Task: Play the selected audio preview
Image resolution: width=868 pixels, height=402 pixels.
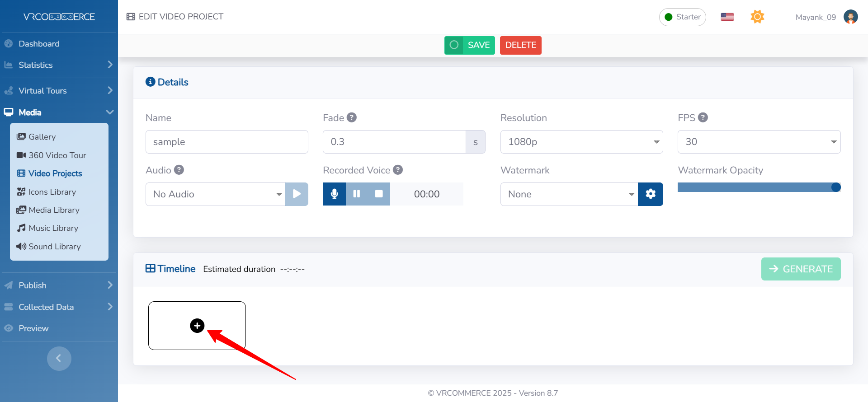Action: point(297,194)
